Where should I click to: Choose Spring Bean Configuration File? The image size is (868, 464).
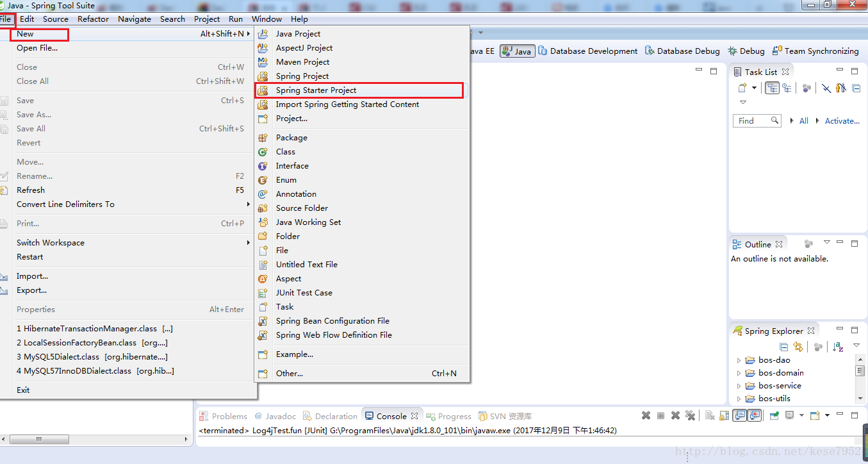coord(362,321)
